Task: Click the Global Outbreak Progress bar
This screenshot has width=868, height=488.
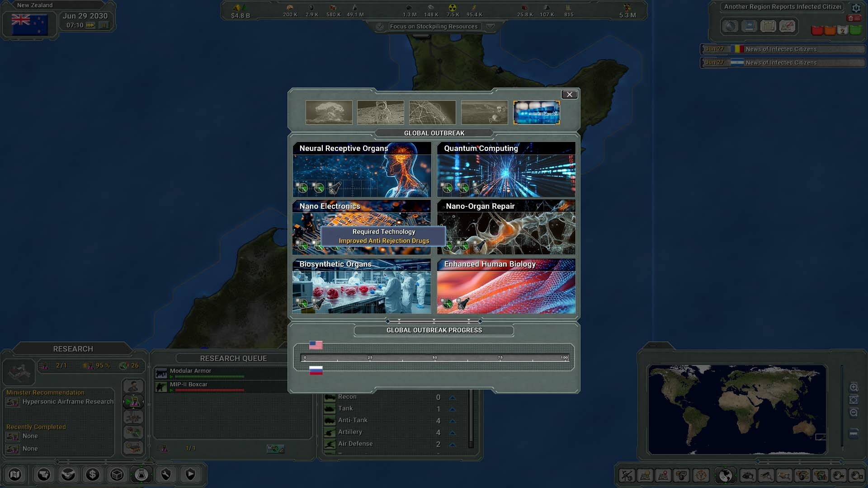Action: click(x=434, y=357)
